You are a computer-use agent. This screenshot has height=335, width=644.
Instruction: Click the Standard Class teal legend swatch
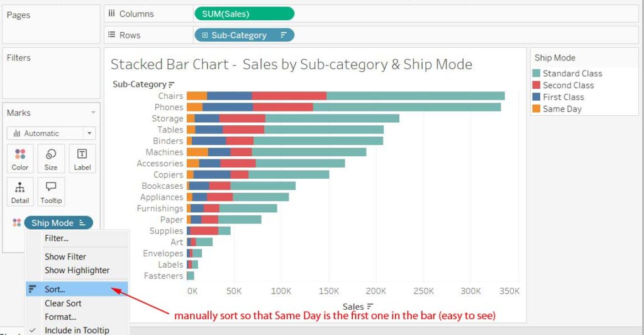[x=536, y=73]
